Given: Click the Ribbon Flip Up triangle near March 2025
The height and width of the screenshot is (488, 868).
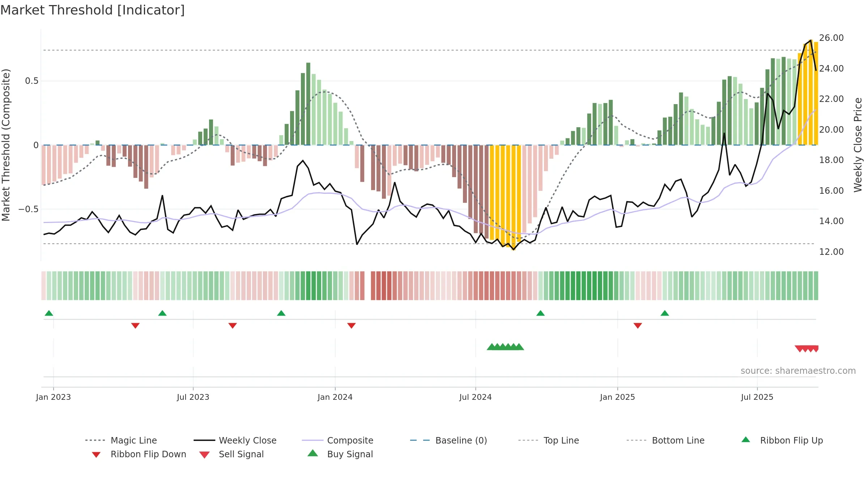Looking at the screenshot, I should point(665,313).
